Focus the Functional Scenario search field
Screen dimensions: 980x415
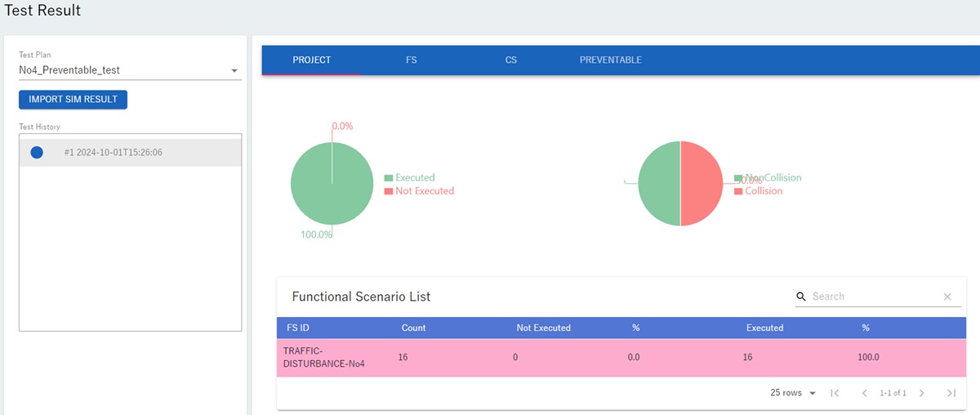coord(874,297)
